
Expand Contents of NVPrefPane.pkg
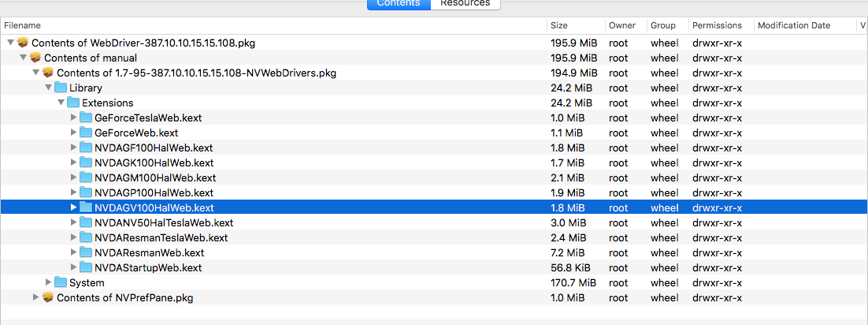[36, 297]
